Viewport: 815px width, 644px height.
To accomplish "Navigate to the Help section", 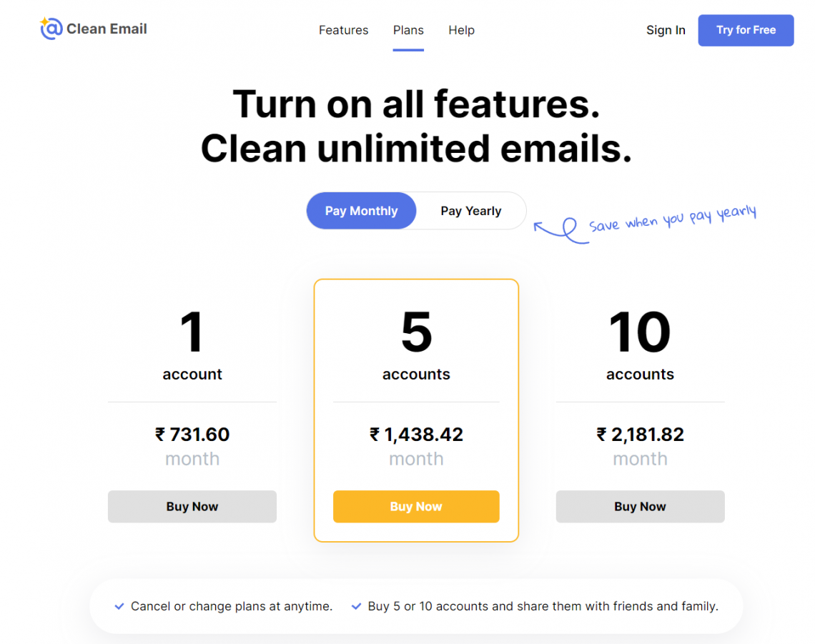I will pos(461,30).
